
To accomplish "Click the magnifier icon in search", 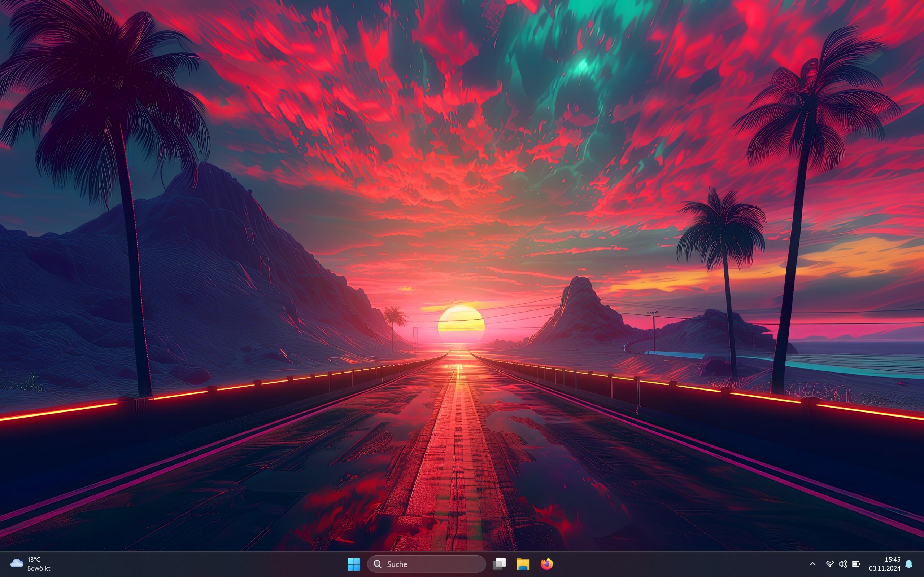I will (377, 564).
